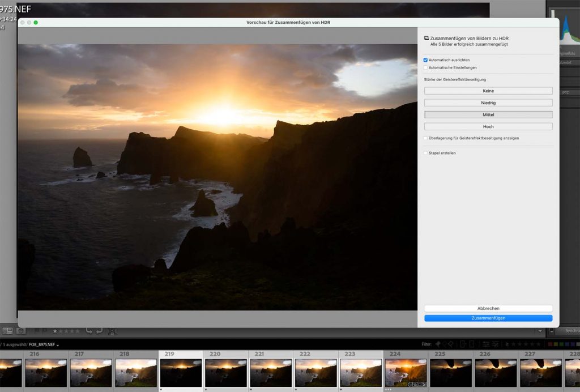The width and height of the screenshot is (580, 392).
Task: Select the Mittel deghosting option
Action: [x=488, y=114]
